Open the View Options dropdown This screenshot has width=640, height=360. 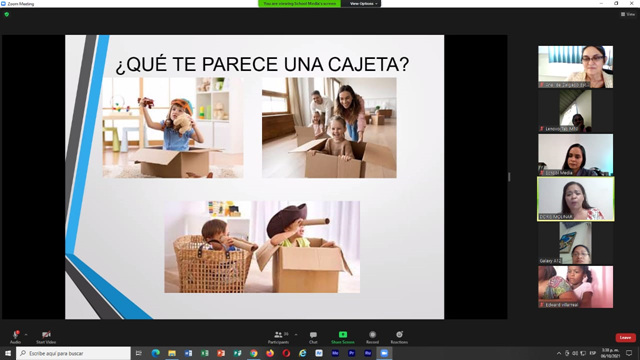363,4
